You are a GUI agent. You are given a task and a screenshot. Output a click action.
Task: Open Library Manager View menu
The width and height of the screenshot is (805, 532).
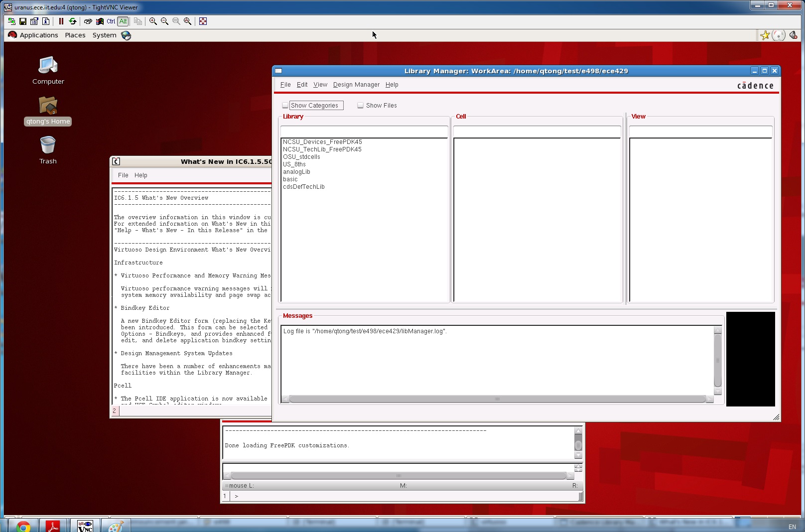coord(320,85)
